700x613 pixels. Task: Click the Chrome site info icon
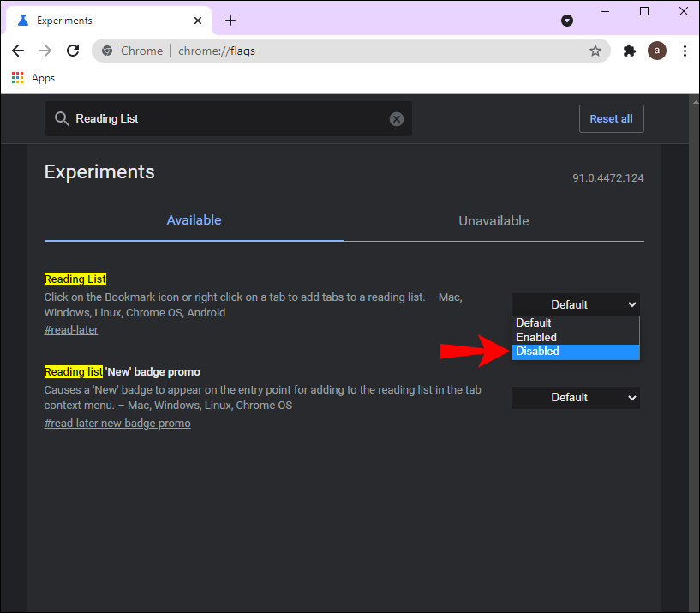coord(107,51)
